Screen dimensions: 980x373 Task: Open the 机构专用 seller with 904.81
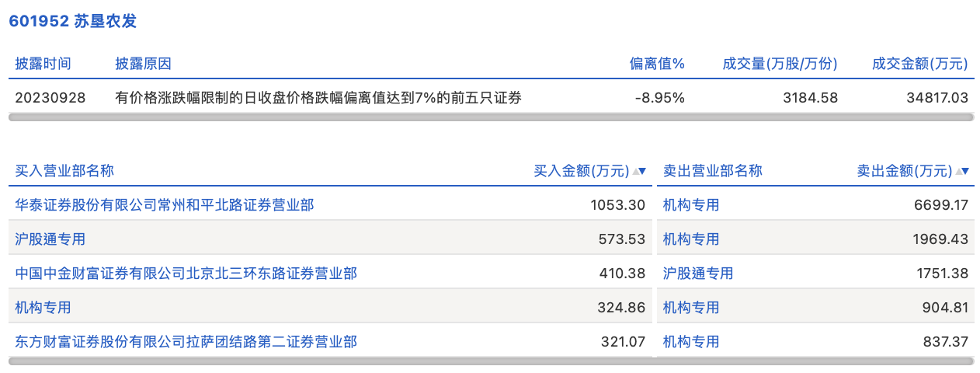(691, 308)
